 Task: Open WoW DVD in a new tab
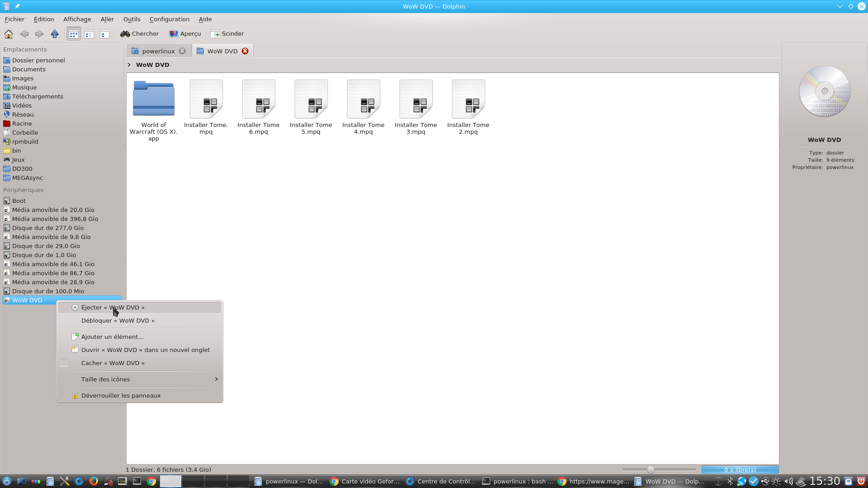(x=140, y=350)
